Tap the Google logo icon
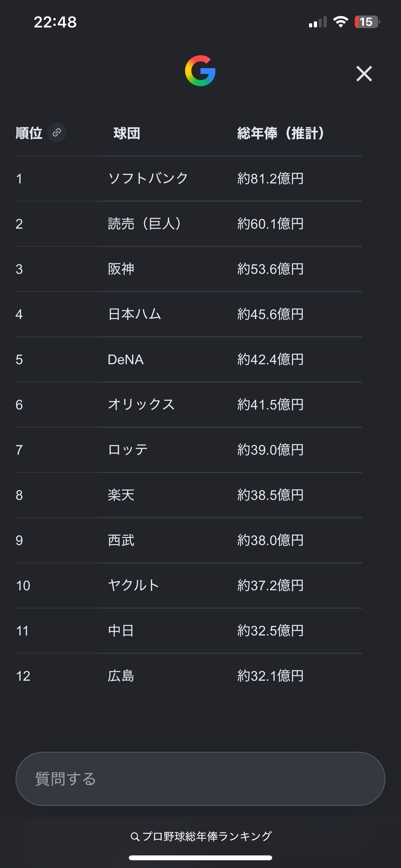The height and width of the screenshot is (868, 401). coord(200,71)
